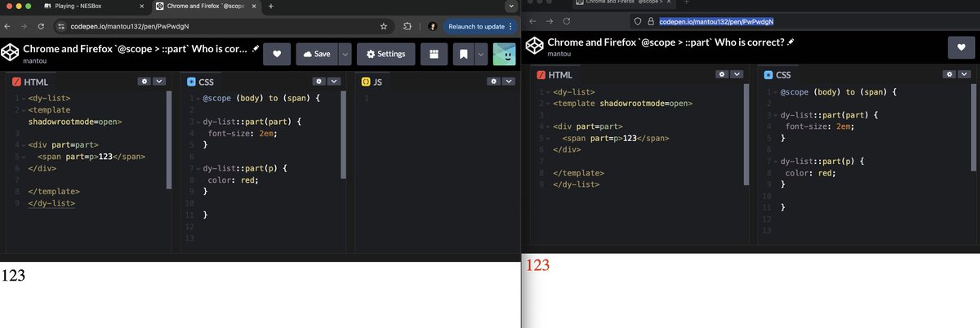The image size is (980, 328).
Task: Expand the Save options dropdown arrow
Action: tap(345, 54)
